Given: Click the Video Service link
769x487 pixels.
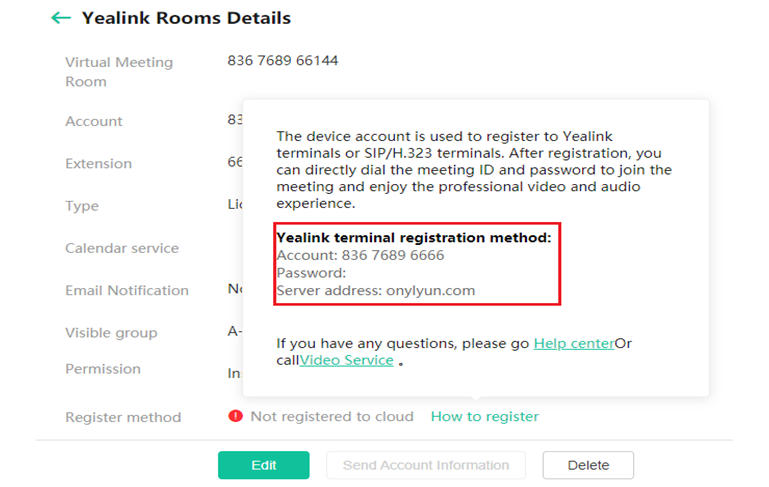Looking at the screenshot, I should tap(346, 360).
